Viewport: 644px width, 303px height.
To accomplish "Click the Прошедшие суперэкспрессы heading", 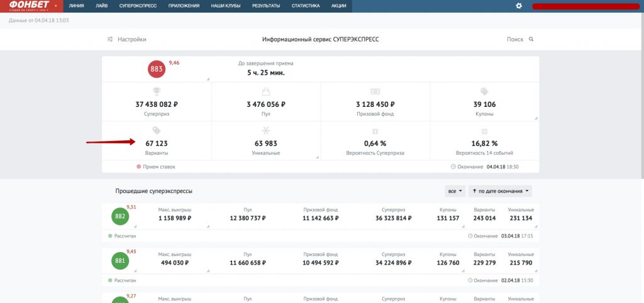I will (x=153, y=191).
